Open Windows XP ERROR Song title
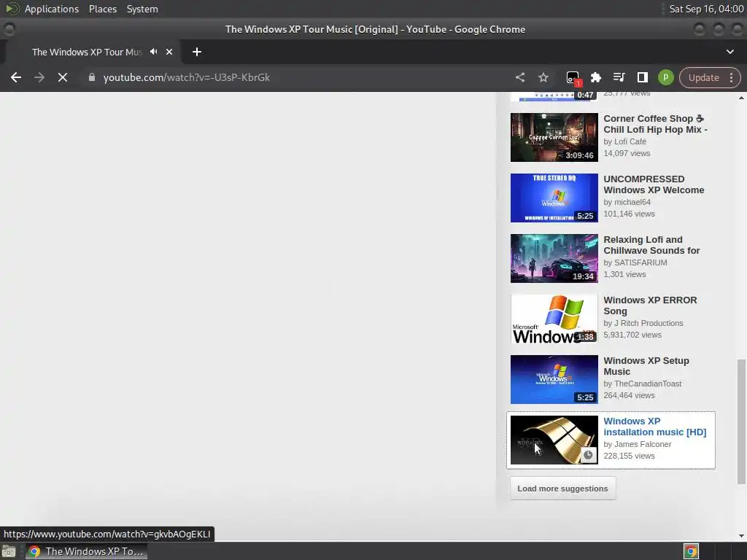This screenshot has height=560, width=747. click(650, 306)
